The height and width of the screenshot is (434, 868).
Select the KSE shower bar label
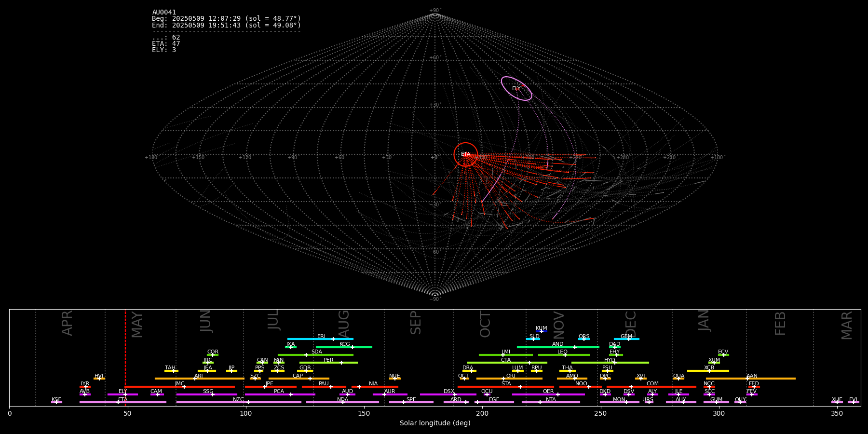pyautogui.click(x=56, y=400)
